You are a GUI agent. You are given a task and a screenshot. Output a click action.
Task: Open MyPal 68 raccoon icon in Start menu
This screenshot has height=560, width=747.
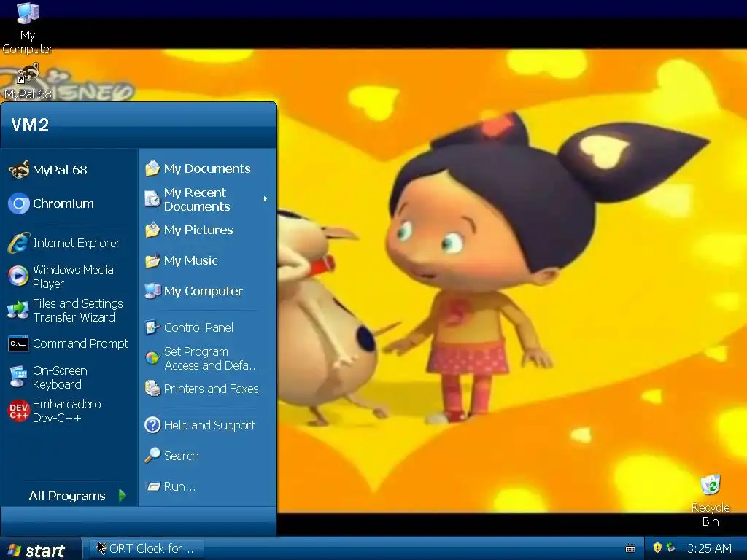click(x=18, y=170)
